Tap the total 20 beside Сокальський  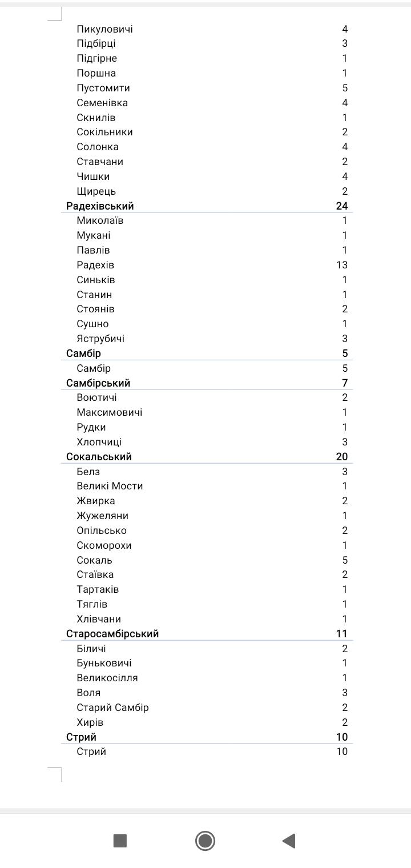pos(342,457)
